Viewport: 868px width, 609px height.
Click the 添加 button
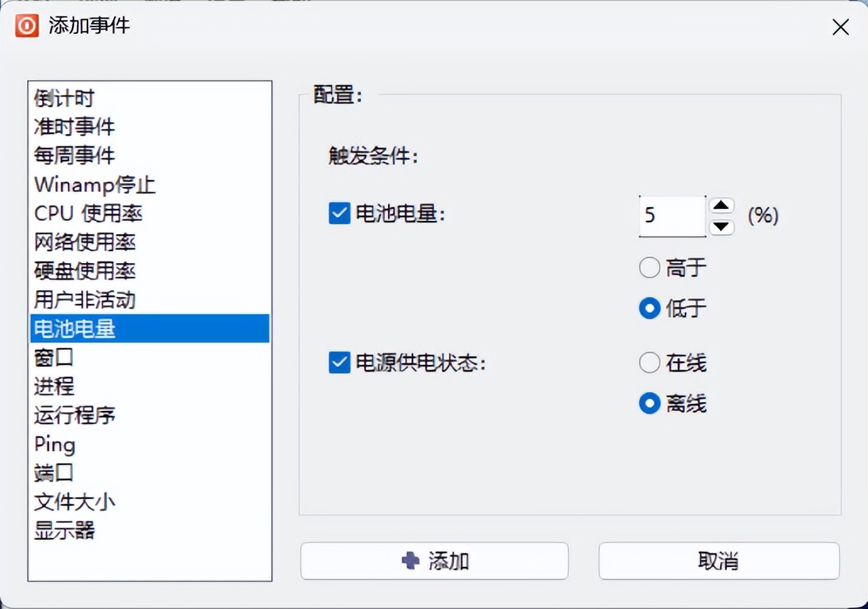tap(434, 561)
